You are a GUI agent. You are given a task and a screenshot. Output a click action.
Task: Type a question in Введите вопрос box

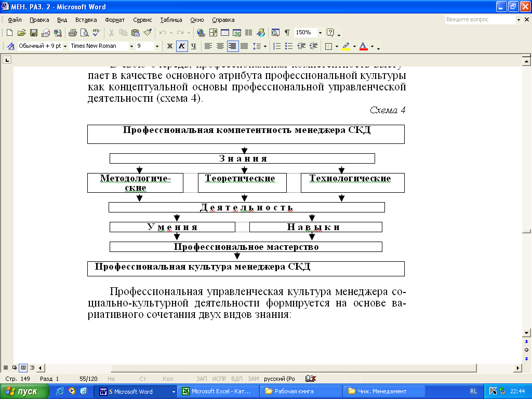coord(480,20)
